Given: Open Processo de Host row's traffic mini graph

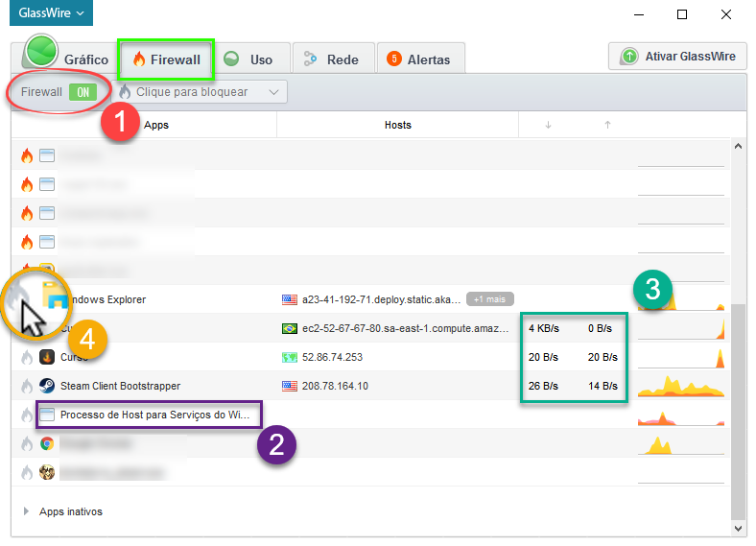Looking at the screenshot, I should coord(681,416).
